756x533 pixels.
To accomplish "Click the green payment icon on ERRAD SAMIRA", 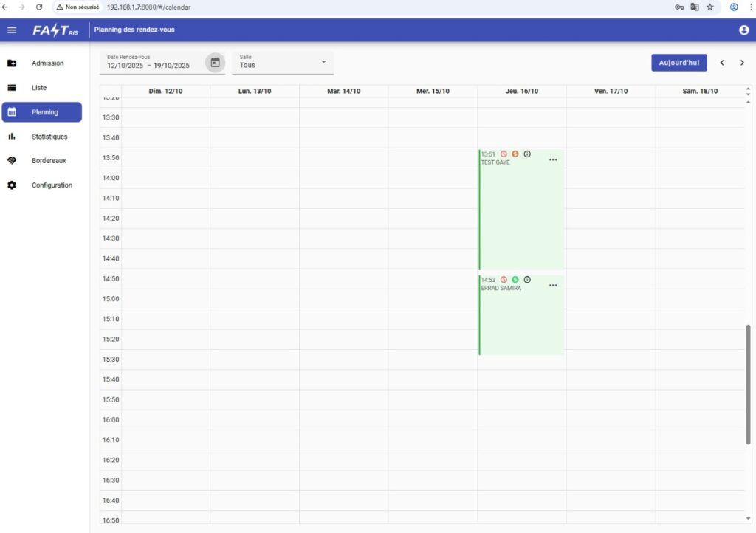I will (515, 280).
